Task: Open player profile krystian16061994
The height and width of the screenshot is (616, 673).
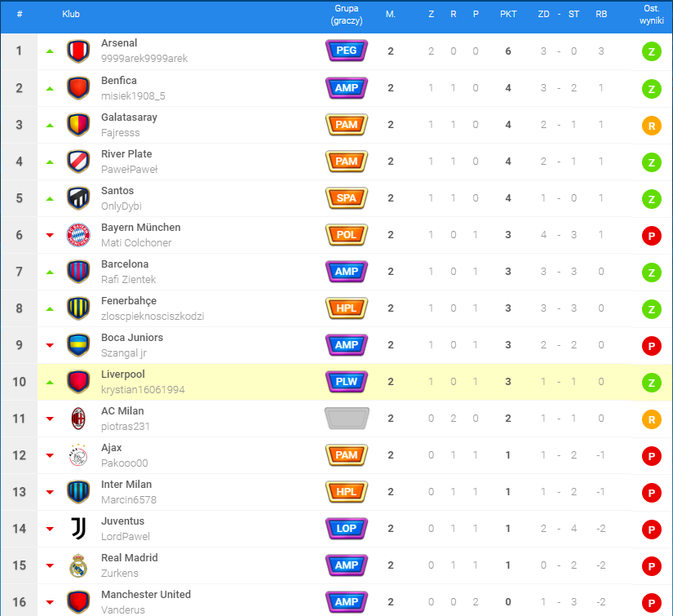Action: tap(143, 390)
